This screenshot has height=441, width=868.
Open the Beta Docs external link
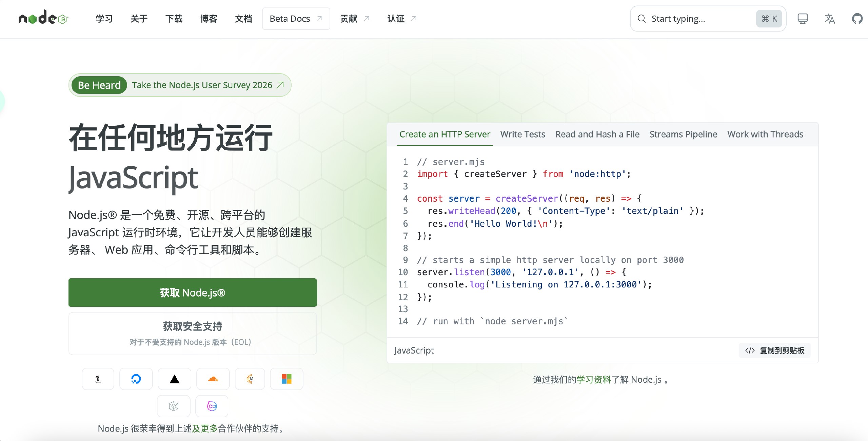(296, 19)
